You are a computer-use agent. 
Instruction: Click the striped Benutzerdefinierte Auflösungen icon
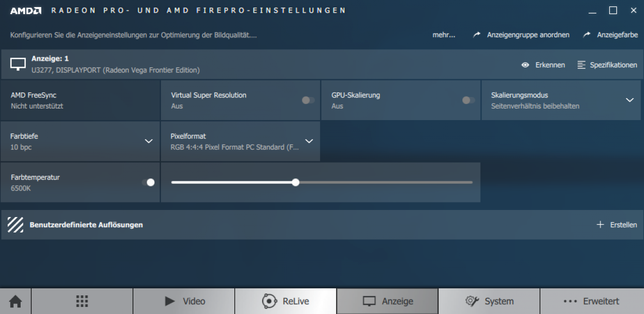tap(16, 225)
